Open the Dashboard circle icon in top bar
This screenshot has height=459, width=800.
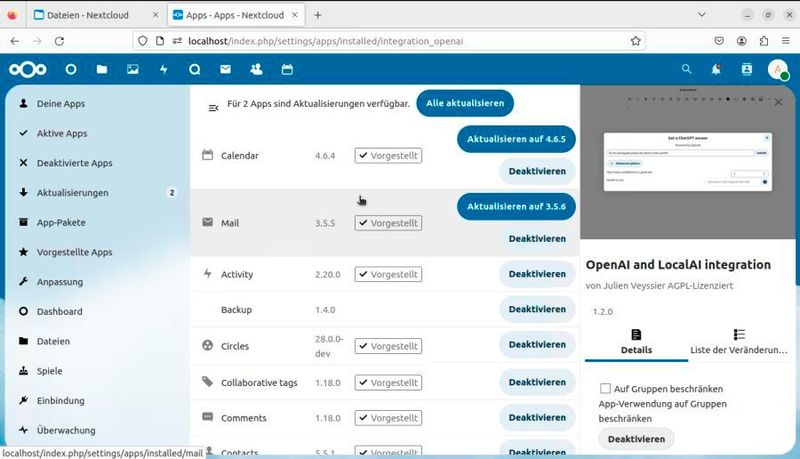coord(71,69)
